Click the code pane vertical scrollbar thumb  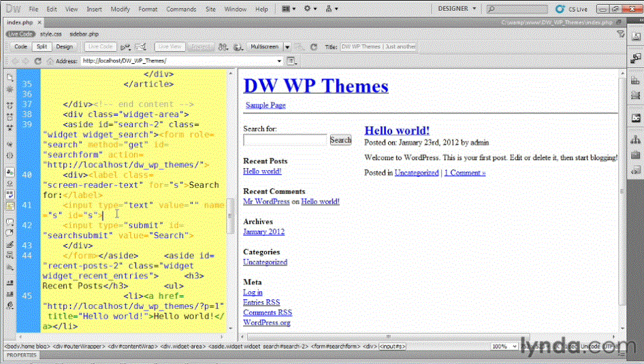230,216
